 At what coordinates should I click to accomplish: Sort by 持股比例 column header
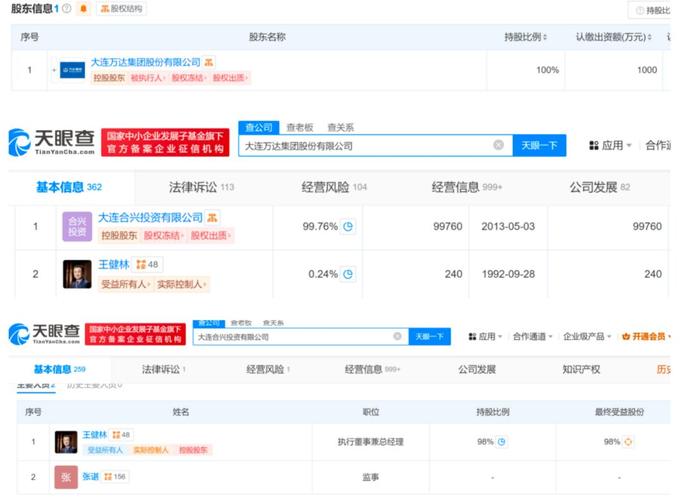(x=526, y=37)
